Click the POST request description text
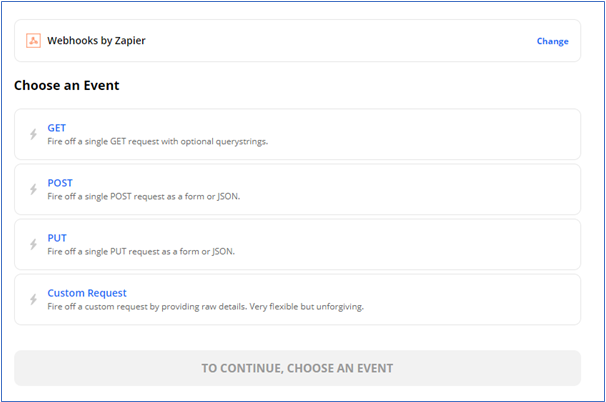 coord(144,197)
